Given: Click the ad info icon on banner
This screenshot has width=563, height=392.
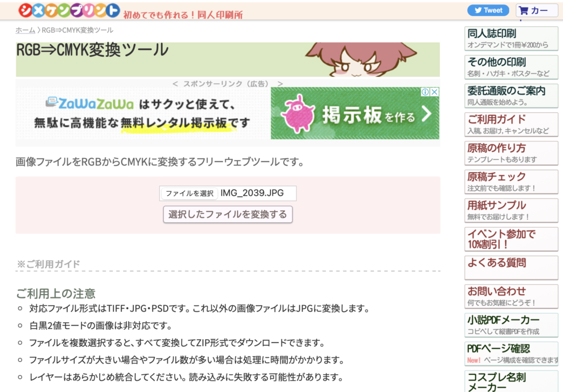Looking at the screenshot, I should [x=425, y=92].
